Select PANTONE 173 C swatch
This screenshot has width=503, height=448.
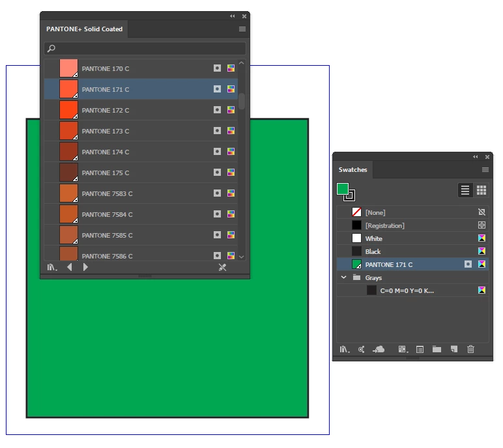click(x=141, y=131)
